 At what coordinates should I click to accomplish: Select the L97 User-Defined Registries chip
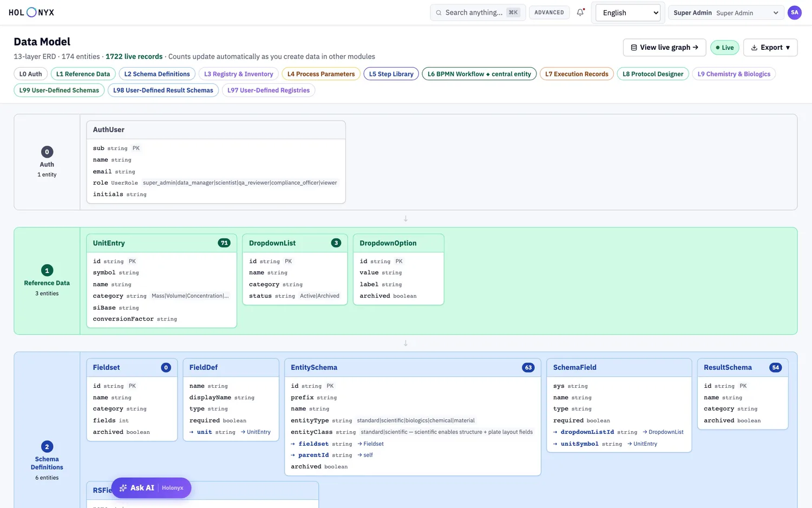click(269, 90)
